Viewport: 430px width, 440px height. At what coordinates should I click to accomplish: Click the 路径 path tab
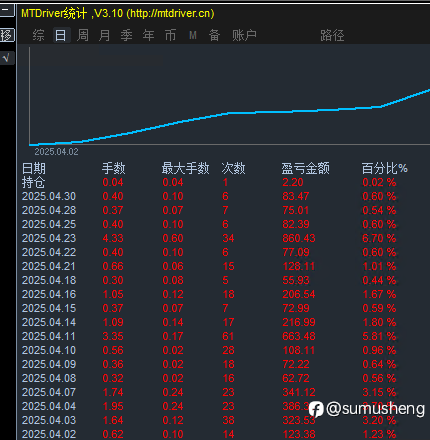[332, 35]
